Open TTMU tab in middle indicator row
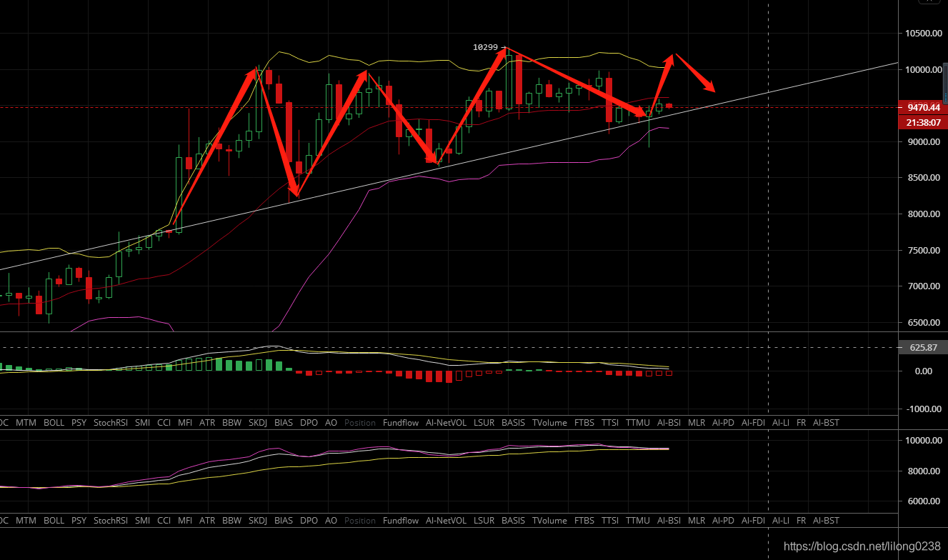The height and width of the screenshot is (560, 948). (638, 423)
